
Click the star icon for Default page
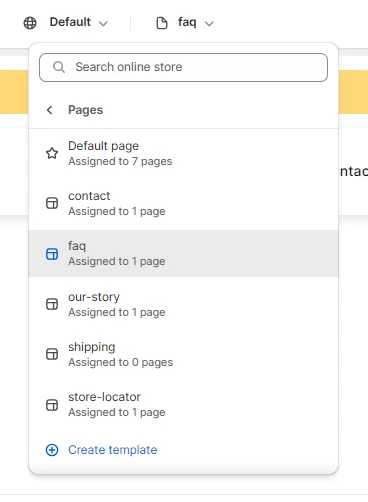pyautogui.click(x=52, y=153)
